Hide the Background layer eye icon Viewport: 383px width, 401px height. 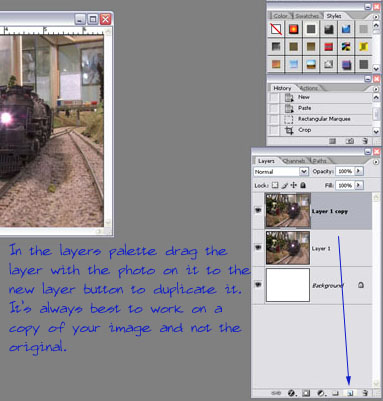point(258,285)
